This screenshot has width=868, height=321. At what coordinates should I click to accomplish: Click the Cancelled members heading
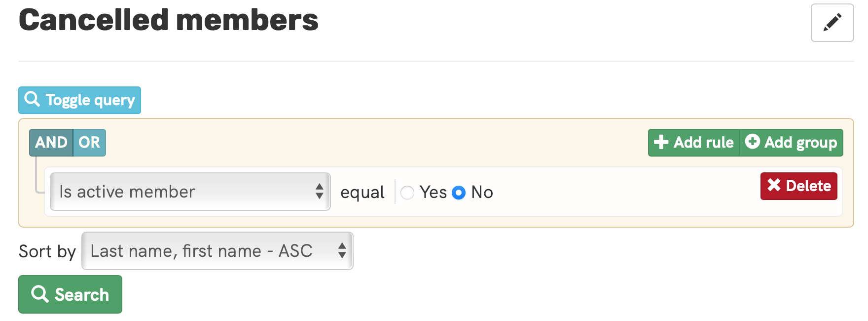click(169, 21)
